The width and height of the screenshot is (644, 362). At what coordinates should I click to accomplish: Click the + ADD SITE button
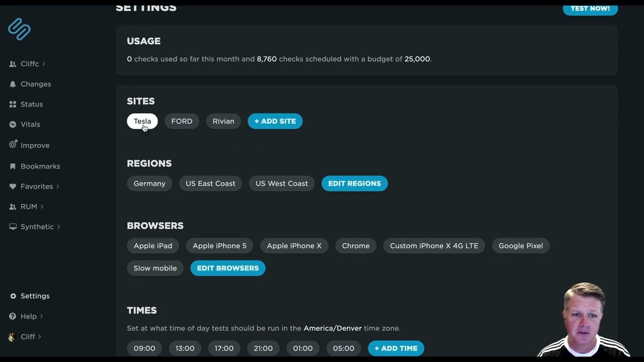click(275, 121)
